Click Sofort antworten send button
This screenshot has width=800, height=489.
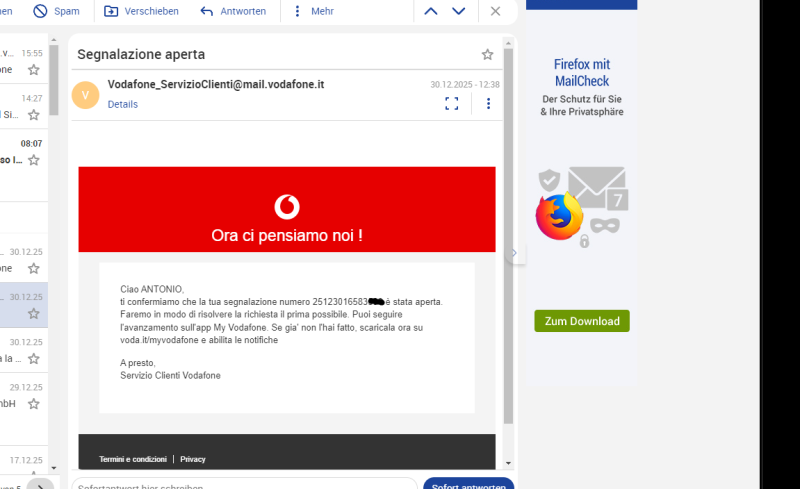(x=468, y=485)
